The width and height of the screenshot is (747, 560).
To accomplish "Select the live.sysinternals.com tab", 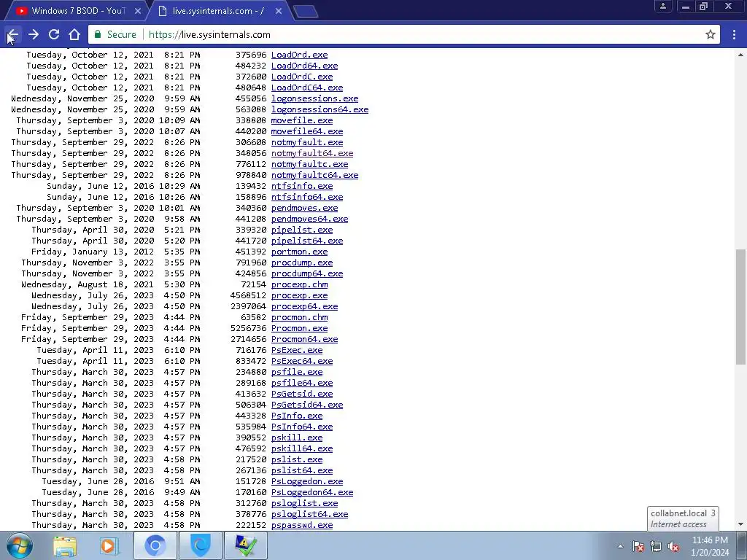I will [217, 10].
